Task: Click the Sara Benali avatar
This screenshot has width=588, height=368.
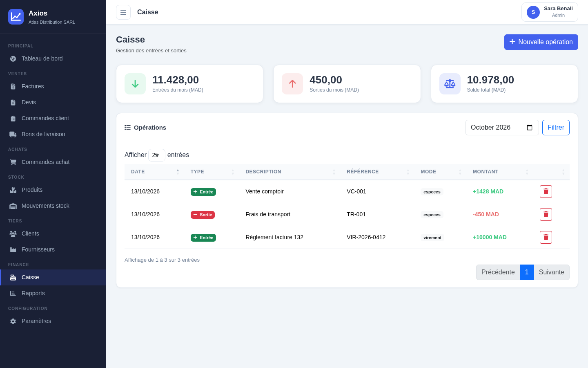Action: click(x=533, y=12)
